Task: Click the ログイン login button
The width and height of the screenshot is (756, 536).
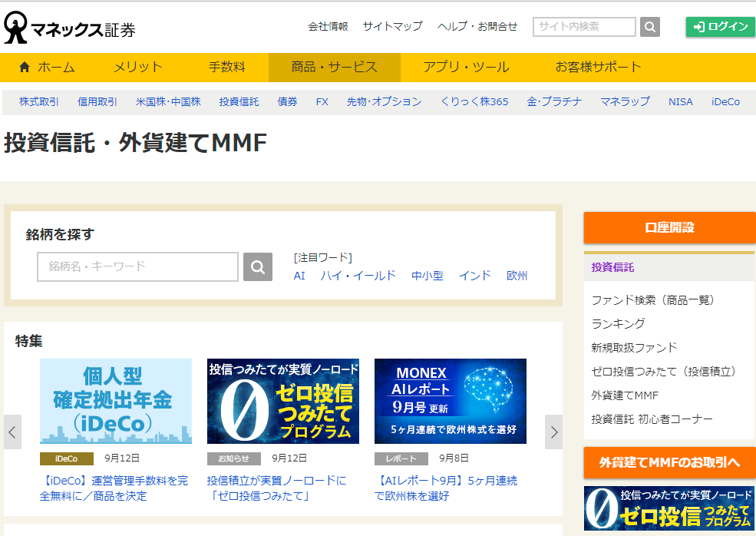Action: point(721,27)
